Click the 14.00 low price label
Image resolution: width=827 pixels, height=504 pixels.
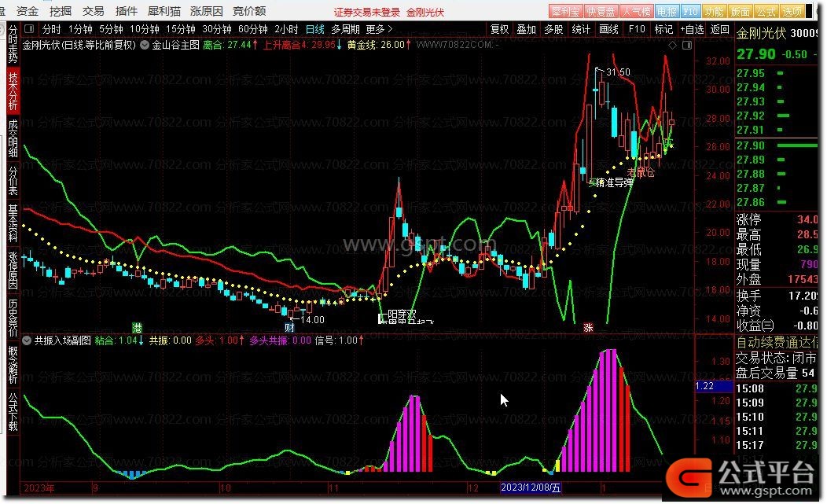[312, 319]
